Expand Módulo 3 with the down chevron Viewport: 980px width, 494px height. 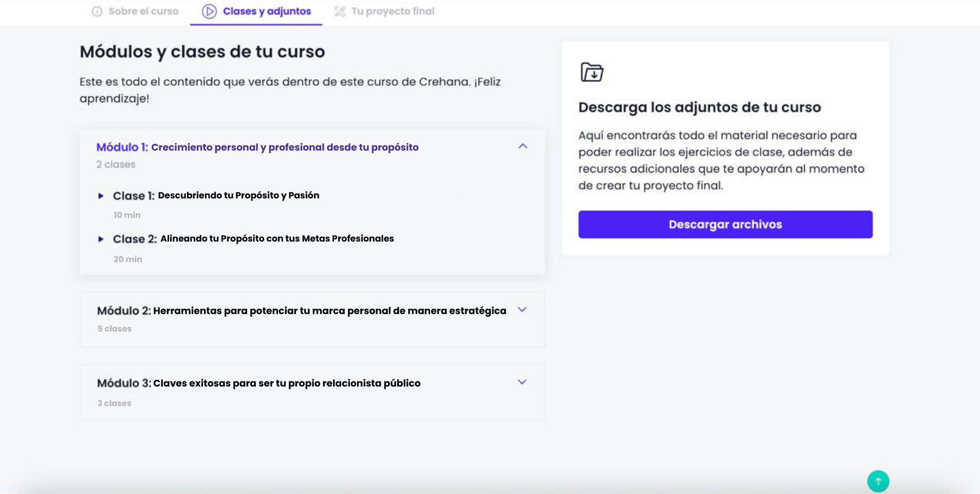pyautogui.click(x=522, y=382)
